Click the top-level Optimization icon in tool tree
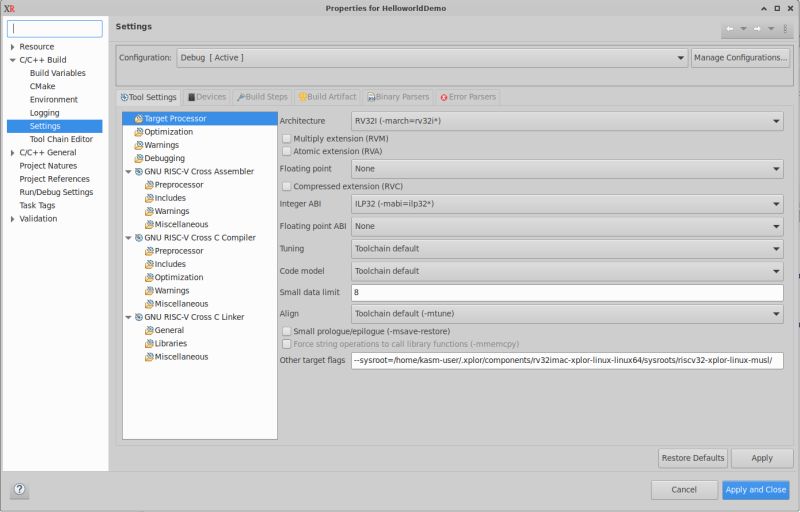 pos(138,132)
